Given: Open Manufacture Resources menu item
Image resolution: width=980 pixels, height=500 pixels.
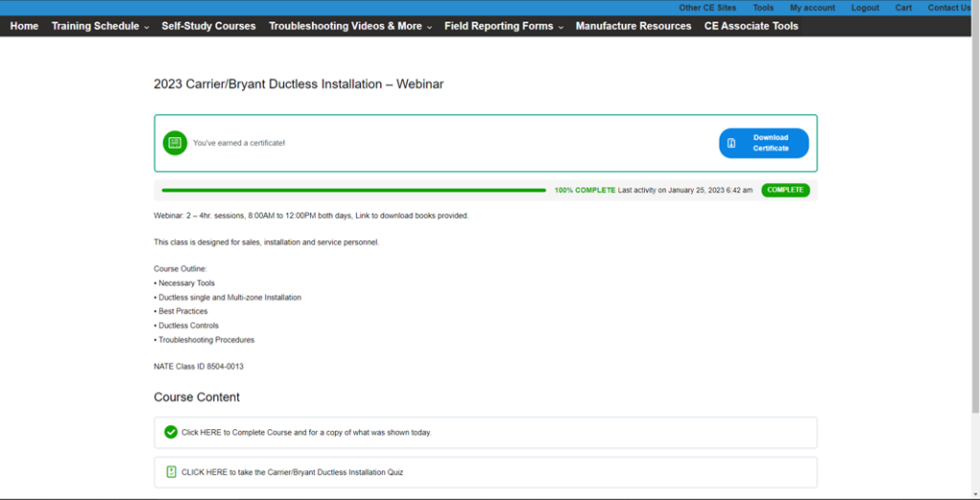Looking at the screenshot, I should [x=634, y=26].
